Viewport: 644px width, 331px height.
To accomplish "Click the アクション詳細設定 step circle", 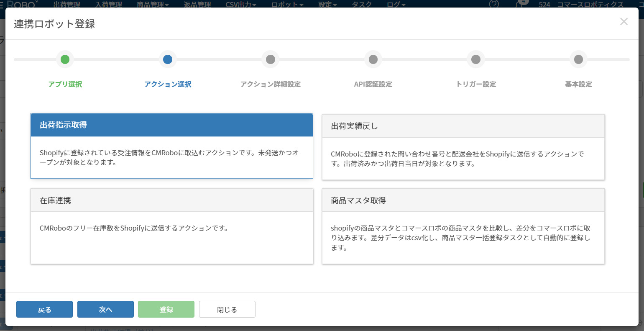I will coord(271,59).
